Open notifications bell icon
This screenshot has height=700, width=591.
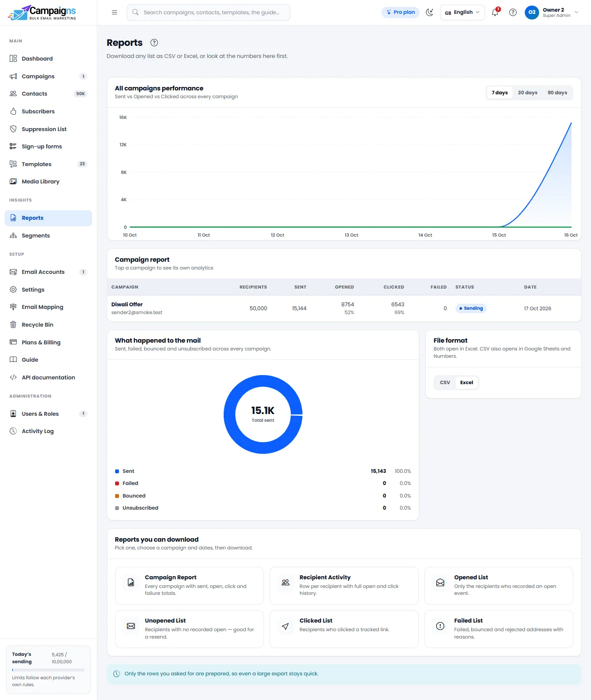coord(495,13)
